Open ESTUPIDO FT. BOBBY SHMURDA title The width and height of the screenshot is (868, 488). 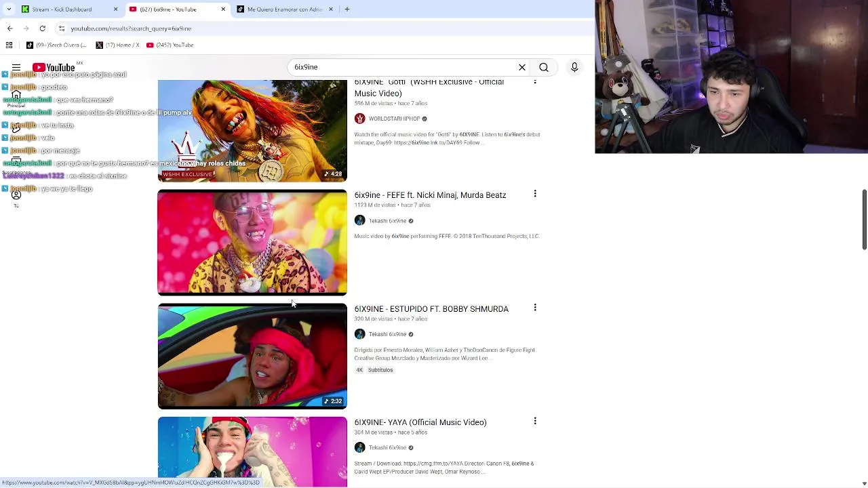coord(431,309)
